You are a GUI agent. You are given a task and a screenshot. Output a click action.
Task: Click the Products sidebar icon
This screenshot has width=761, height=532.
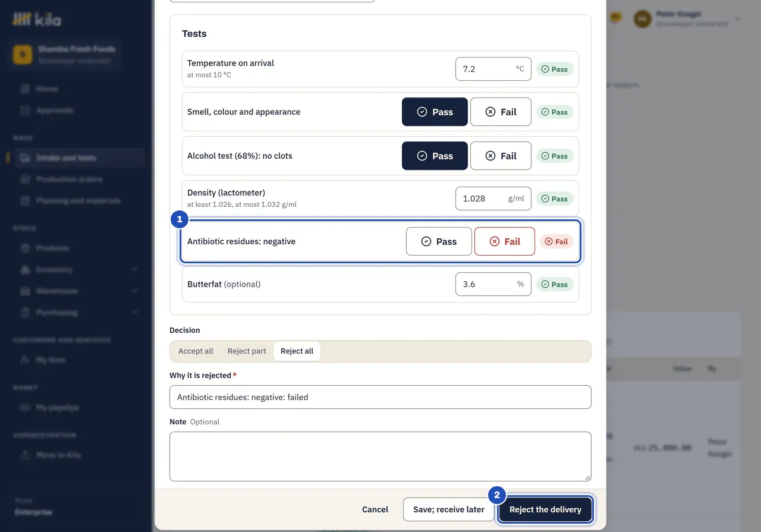[x=25, y=248]
